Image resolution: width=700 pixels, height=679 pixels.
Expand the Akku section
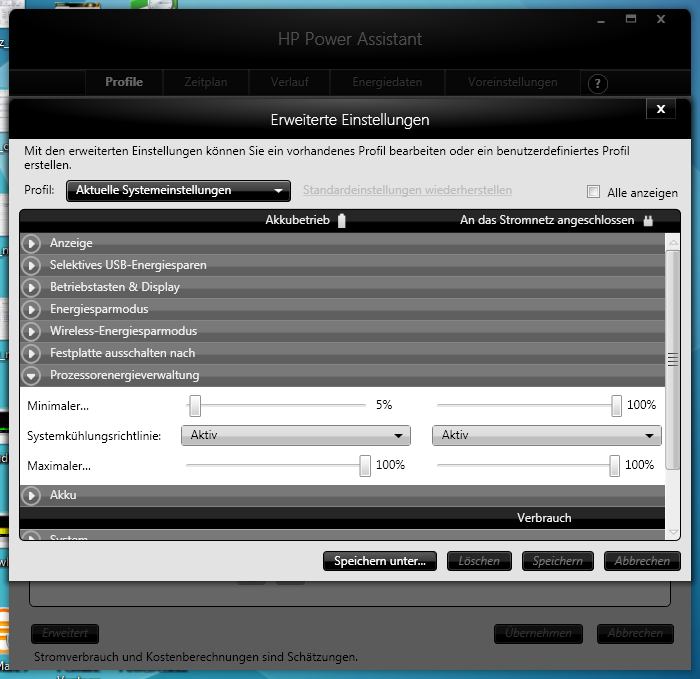coord(31,496)
